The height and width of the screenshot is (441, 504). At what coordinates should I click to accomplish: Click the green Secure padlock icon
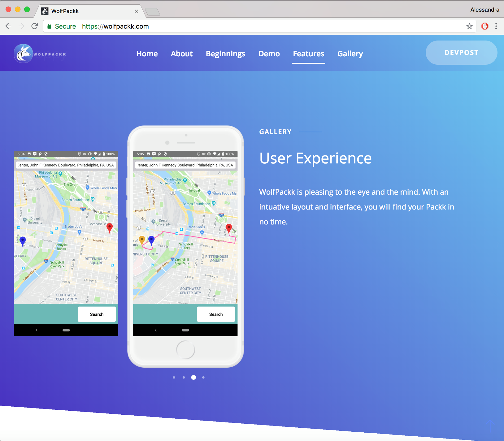tap(49, 26)
